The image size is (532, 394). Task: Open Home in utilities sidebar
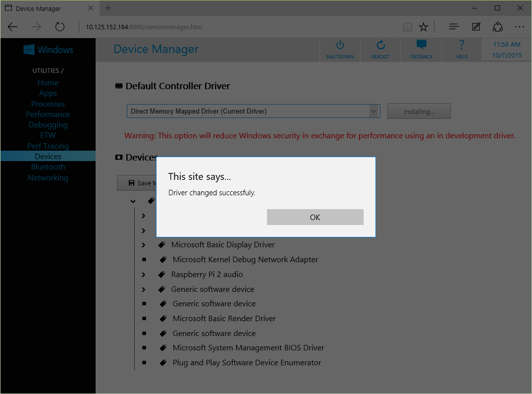point(48,82)
